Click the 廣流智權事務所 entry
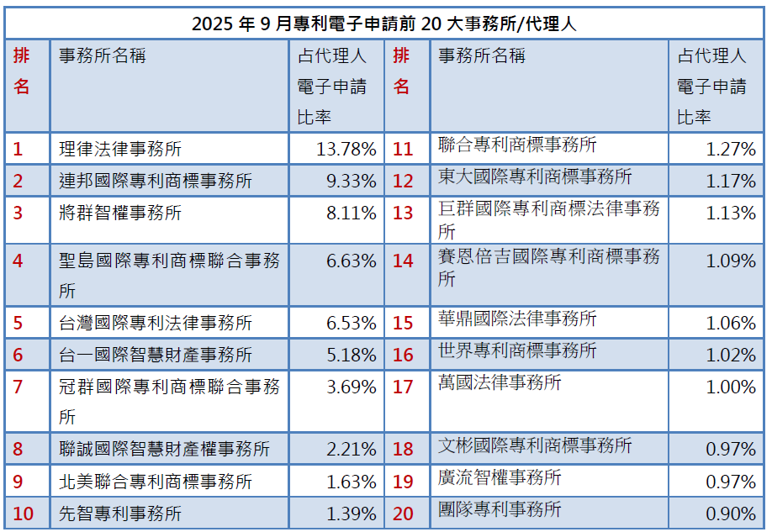 pyautogui.click(x=500, y=478)
